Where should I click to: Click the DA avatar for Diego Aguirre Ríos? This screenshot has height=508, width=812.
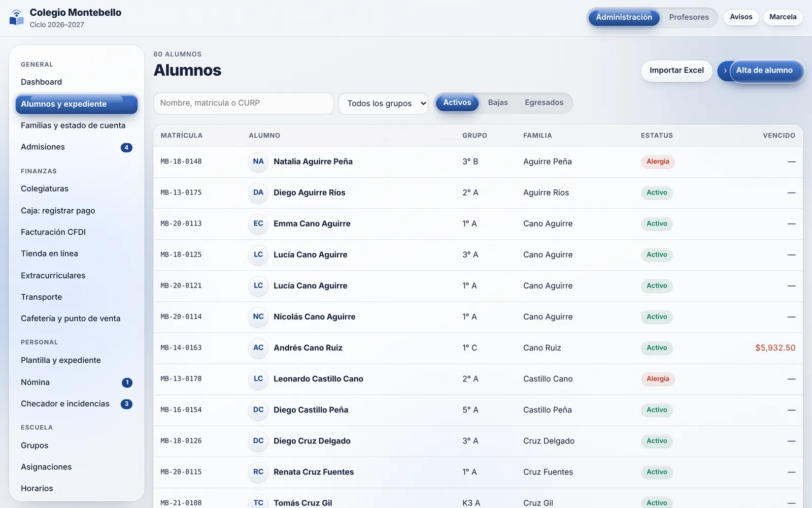click(258, 193)
